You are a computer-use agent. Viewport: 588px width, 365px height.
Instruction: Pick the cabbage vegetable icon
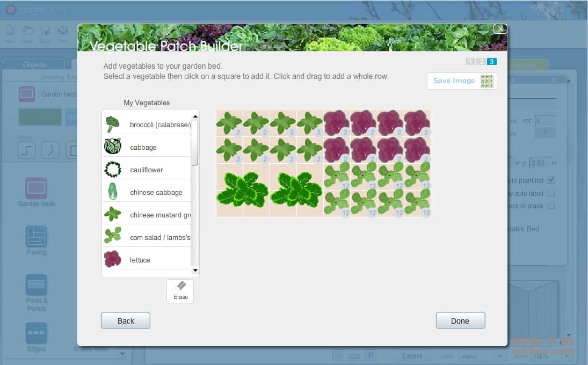pos(113,147)
